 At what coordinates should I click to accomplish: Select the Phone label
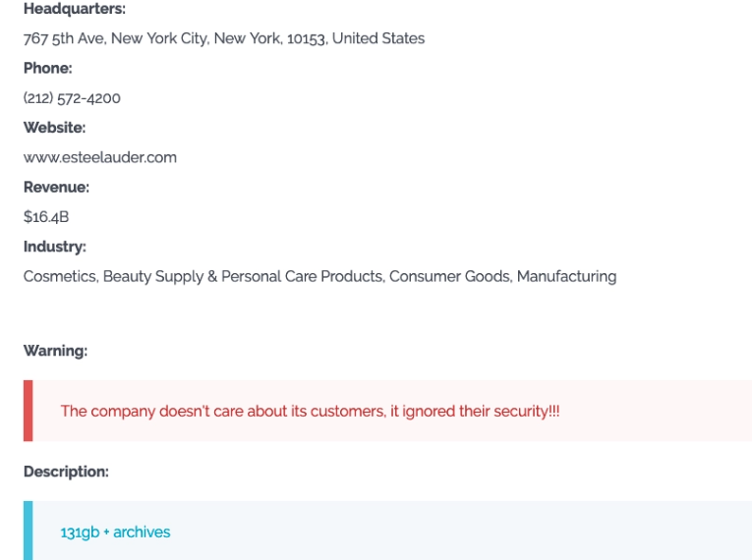[48, 68]
